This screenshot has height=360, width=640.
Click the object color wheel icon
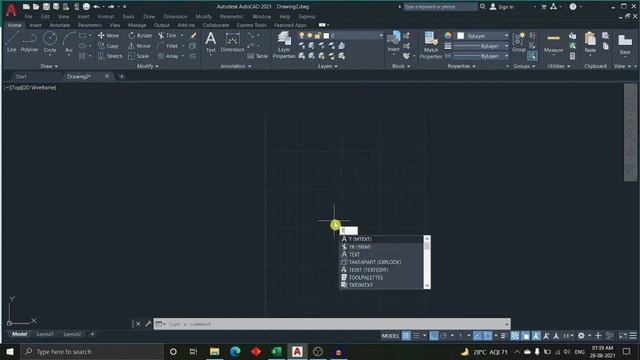(x=448, y=36)
